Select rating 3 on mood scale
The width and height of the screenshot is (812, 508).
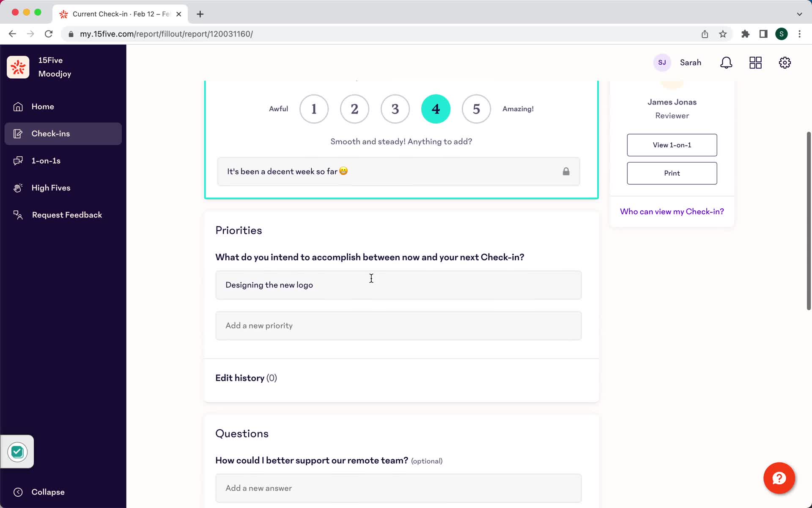click(x=395, y=108)
